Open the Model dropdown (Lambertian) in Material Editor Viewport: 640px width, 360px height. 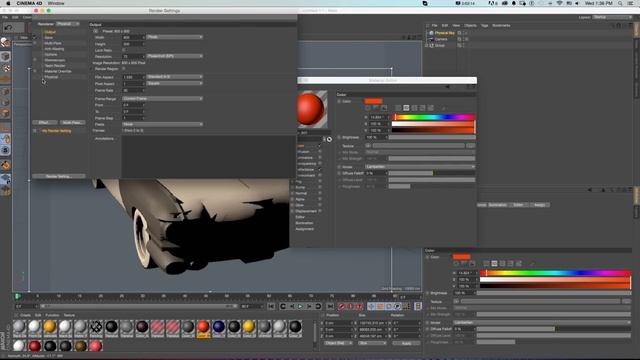click(420, 167)
